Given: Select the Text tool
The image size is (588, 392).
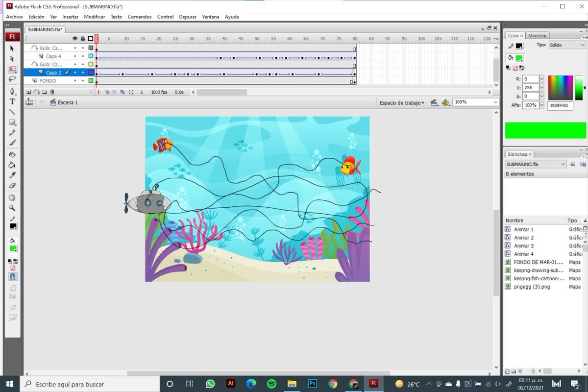Looking at the screenshot, I should point(12,101).
